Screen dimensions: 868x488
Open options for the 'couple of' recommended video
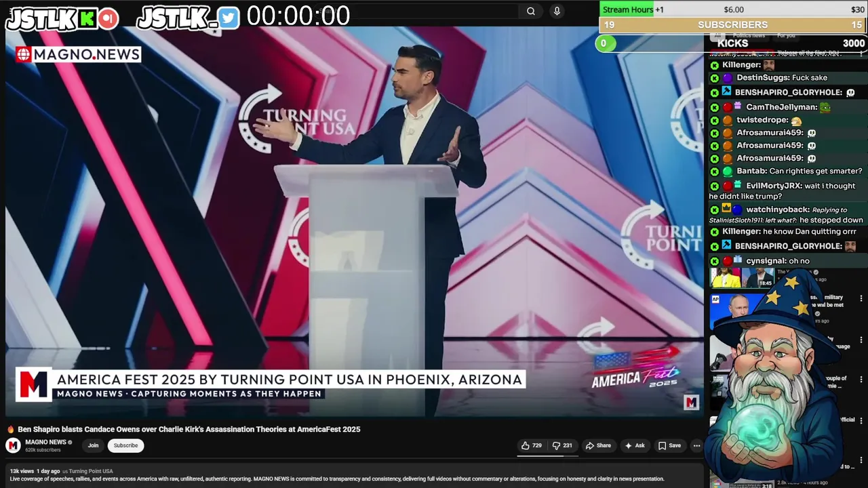point(861,380)
